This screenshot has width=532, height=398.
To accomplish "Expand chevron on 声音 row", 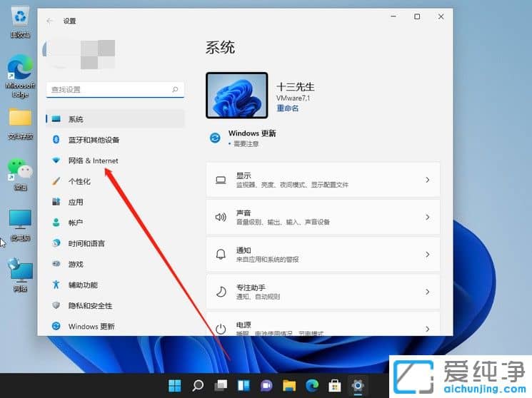I will pyautogui.click(x=428, y=217).
